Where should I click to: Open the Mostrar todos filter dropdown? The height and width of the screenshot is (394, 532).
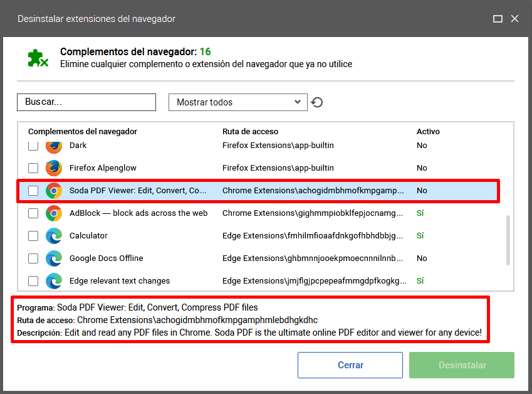[238, 102]
